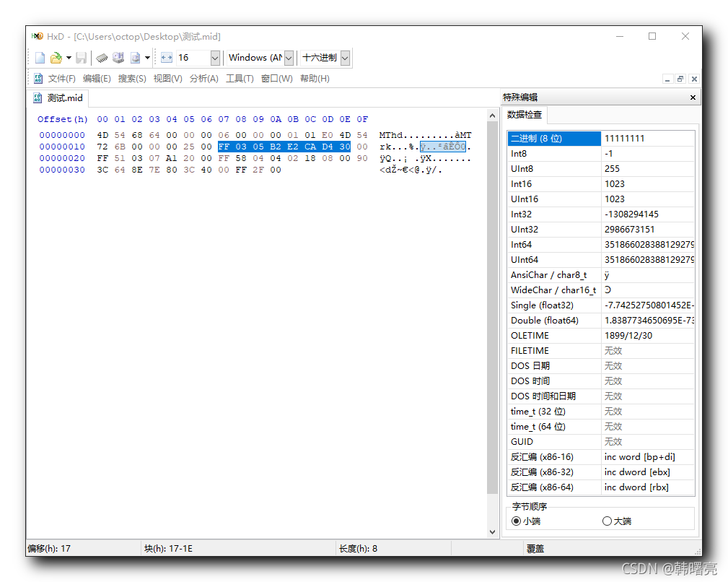Select the Single (float32) row label
728x582 pixels.
pyautogui.click(x=542, y=305)
